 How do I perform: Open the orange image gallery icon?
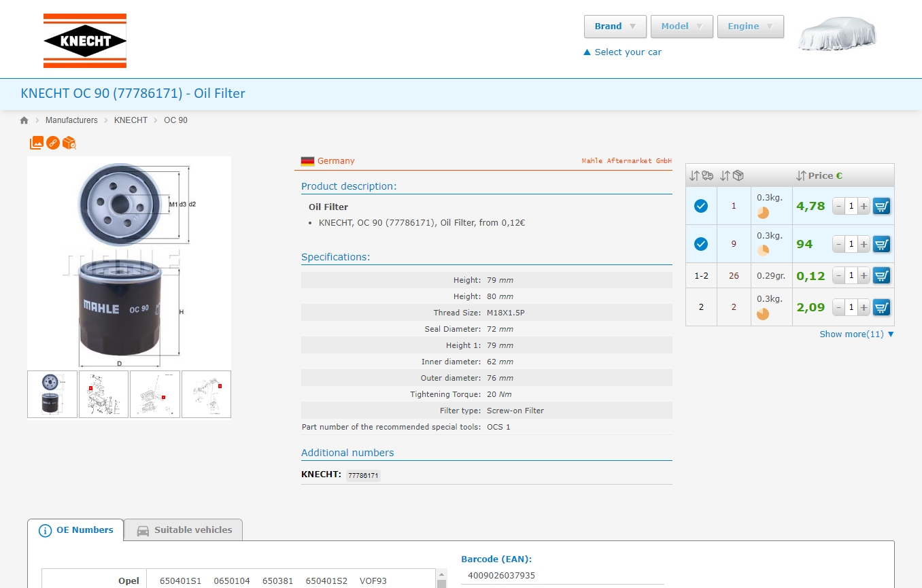coord(37,143)
